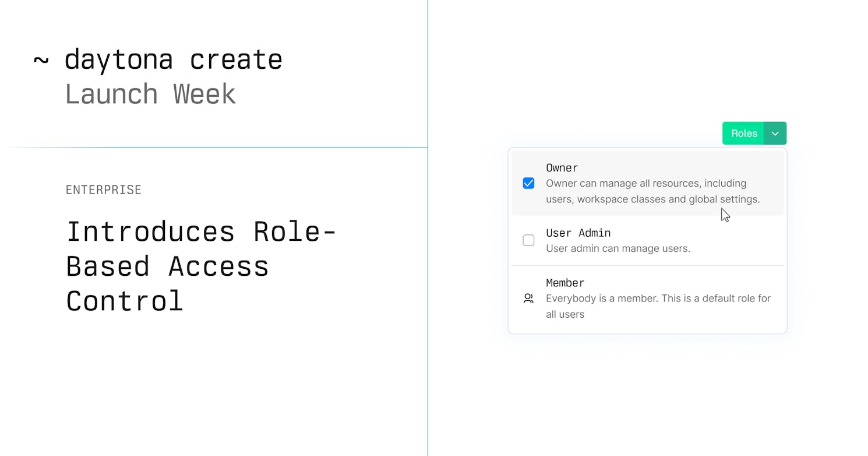
Task: Click the Member title label
Action: (x=564, y=283)
